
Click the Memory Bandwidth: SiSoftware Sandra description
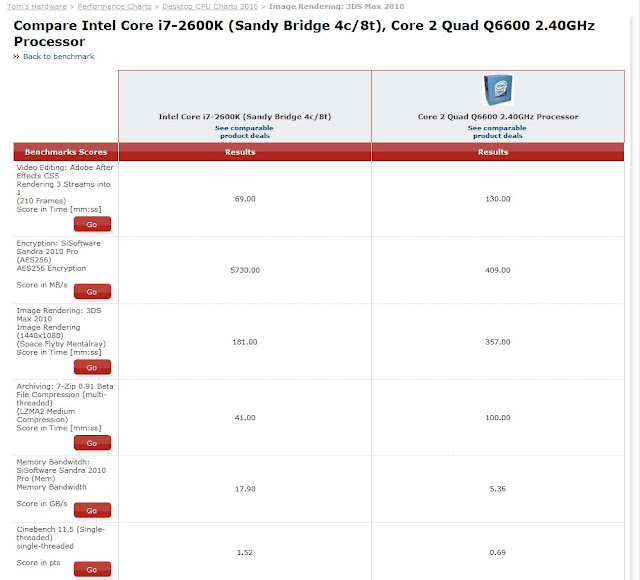coord(61,482)
